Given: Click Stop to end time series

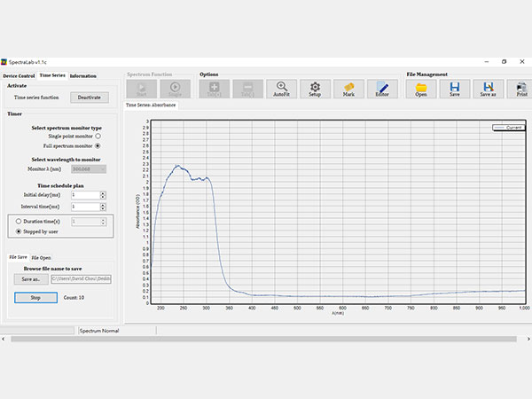Looking at the screenshot, I should pyautogui.click(x=35, y=297).
